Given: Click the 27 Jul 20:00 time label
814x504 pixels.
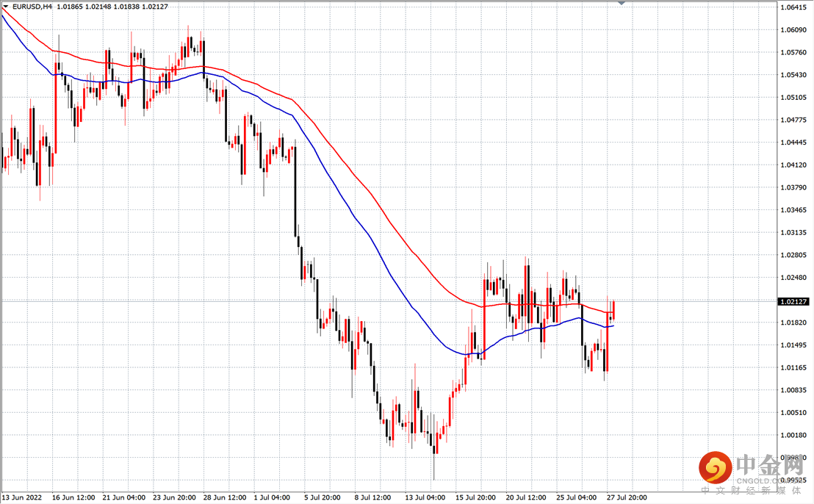Looking at the screenshot, I should tap(627, 497).
